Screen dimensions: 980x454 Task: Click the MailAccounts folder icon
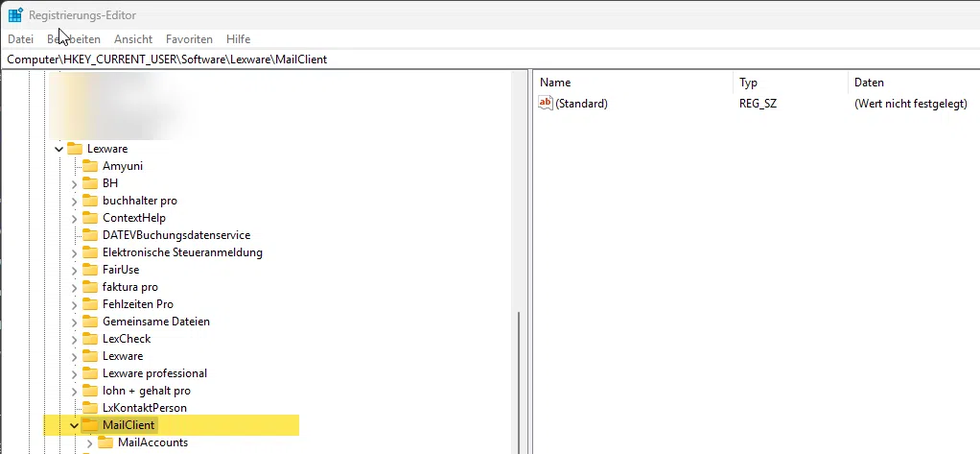coord(106,442)
